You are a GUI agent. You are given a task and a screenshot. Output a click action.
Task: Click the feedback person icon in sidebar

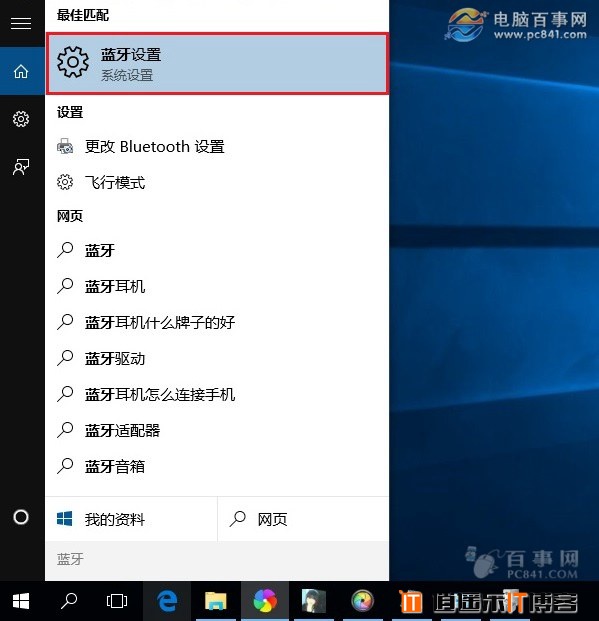[x=21, y=167]
